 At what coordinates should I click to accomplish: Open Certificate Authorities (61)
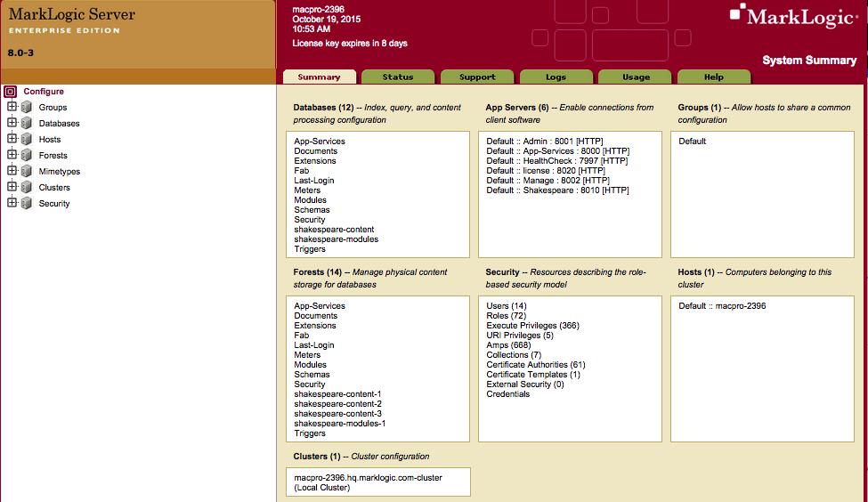pyautogui.click(x=536, y=365)
